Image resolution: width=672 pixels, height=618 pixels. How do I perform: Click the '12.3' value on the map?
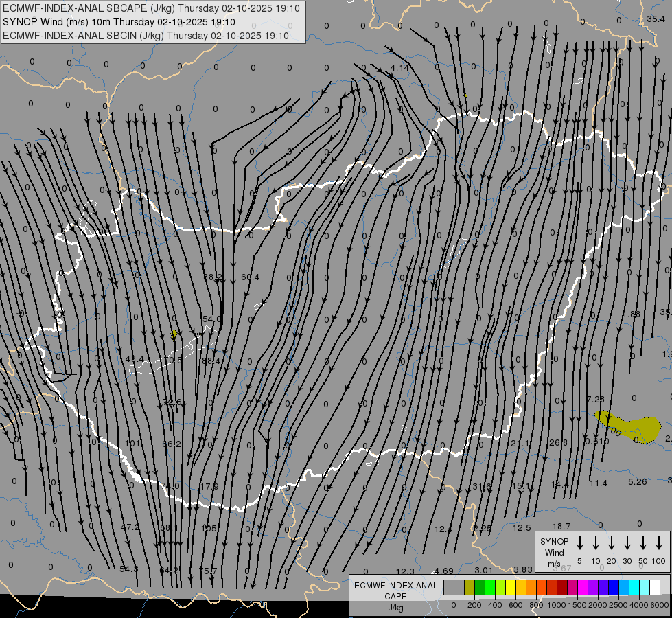click(405, 571)
